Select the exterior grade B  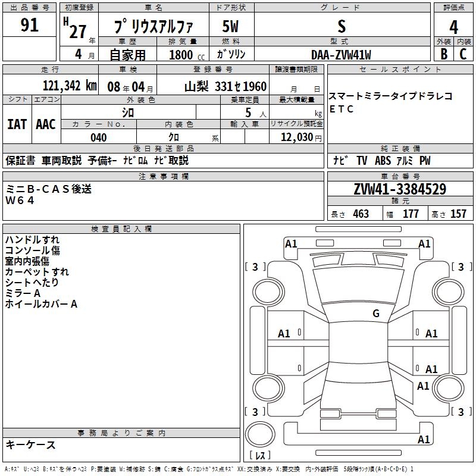444,54
